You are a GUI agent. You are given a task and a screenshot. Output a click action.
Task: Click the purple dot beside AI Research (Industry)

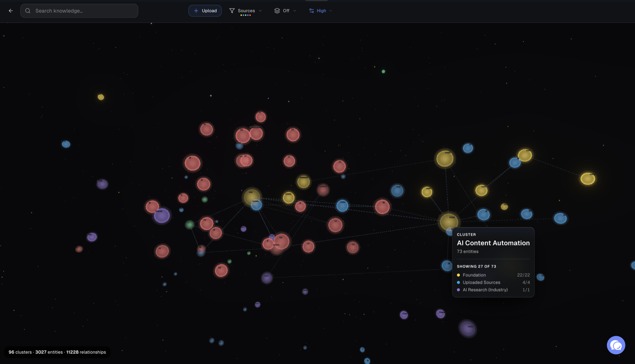(458, 290)
